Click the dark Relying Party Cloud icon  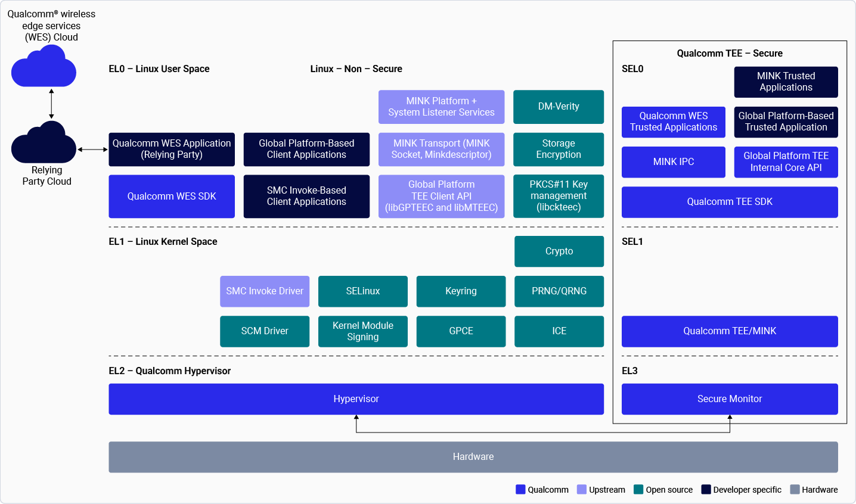coord(44,142)
